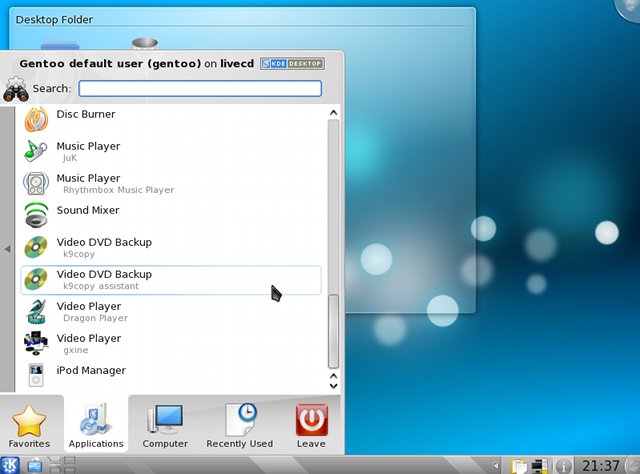Click the 'Rhythmbox Music Player' subtitle text

click(x=118, y=190)
